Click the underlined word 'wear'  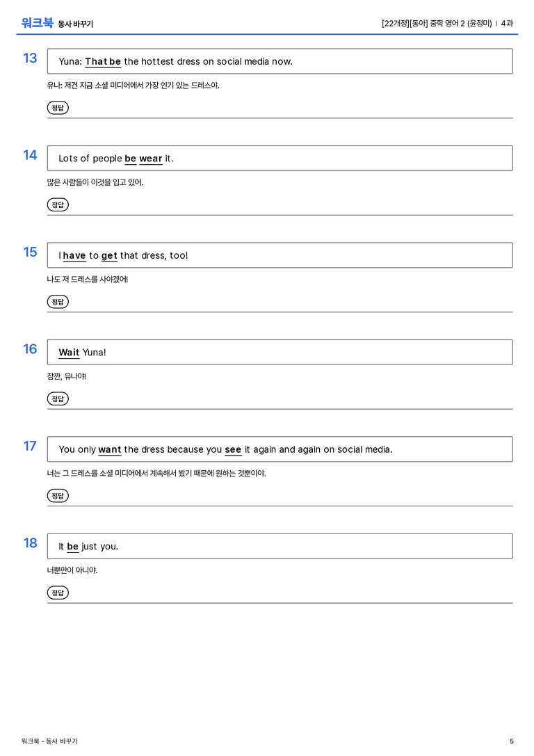151,159
